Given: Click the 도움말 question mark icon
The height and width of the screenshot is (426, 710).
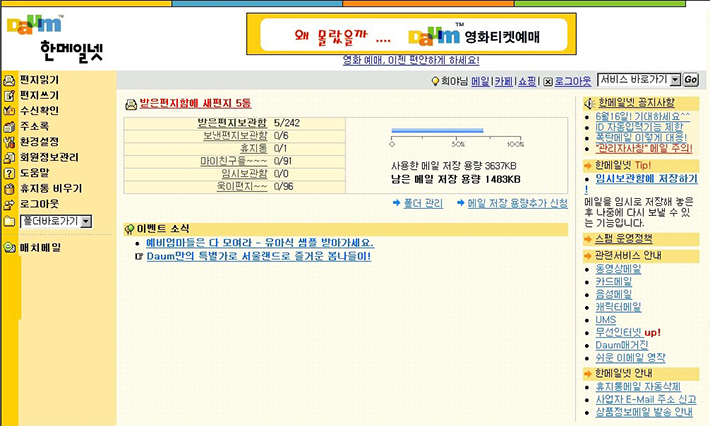Looking at the screenshot, I should coord(9,173).
